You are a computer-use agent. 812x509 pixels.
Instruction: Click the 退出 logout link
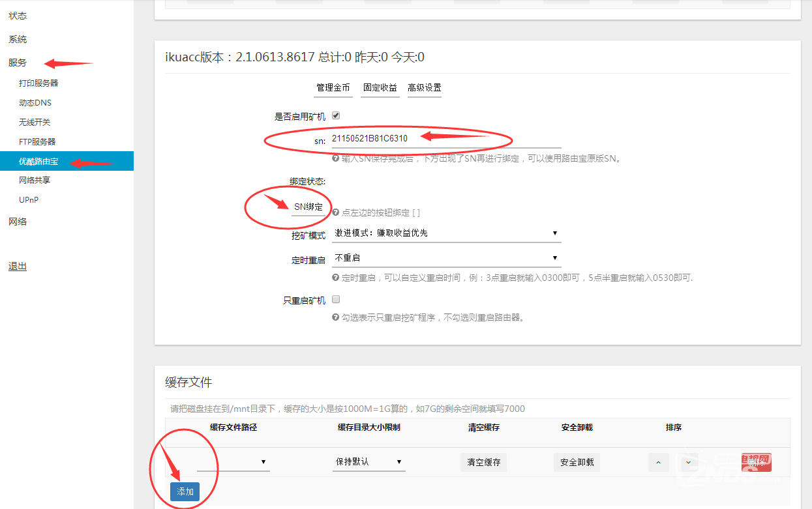coord(18,266)
